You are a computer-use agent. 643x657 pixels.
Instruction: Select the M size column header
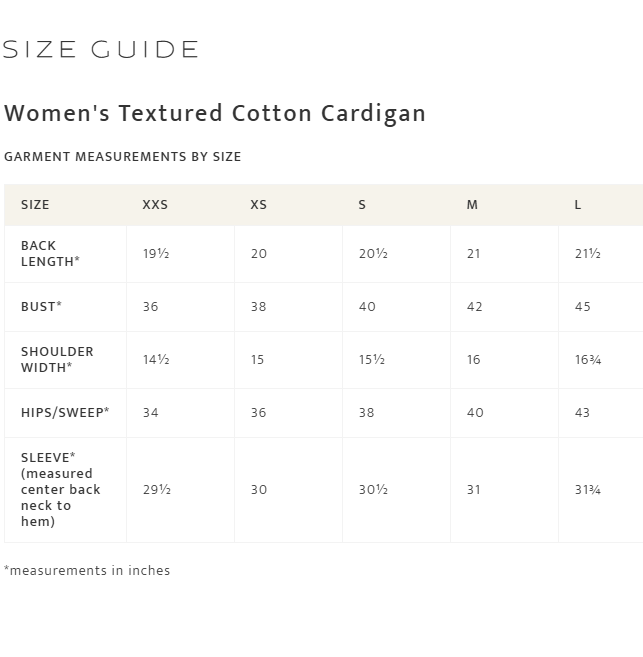472,205
